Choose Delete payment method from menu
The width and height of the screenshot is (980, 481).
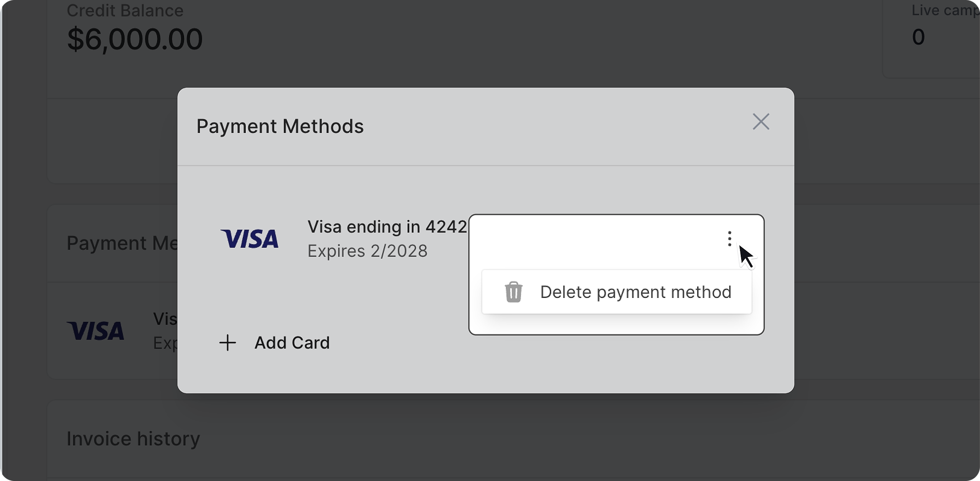click(x=635, y=292)
